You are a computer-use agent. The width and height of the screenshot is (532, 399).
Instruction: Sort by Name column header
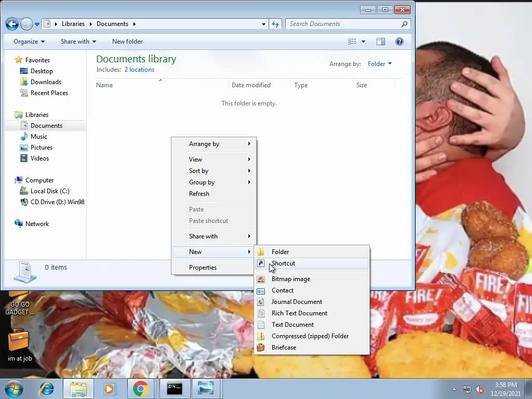point(161,85)
